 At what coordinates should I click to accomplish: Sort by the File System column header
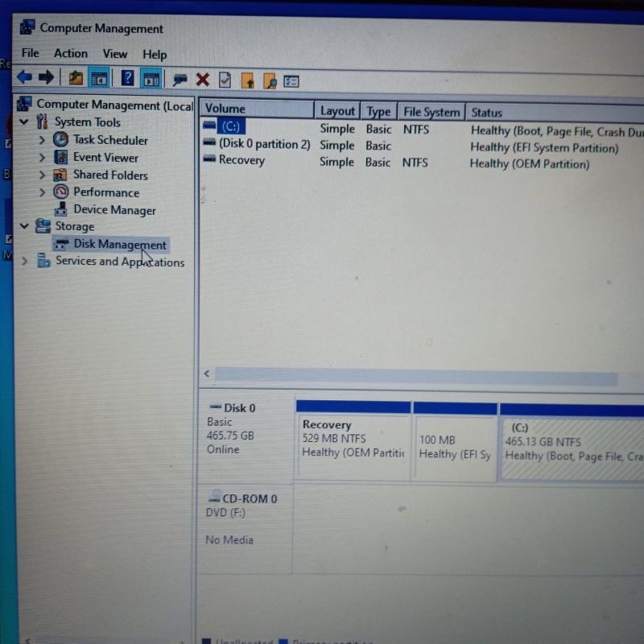(x=431, y=112)
